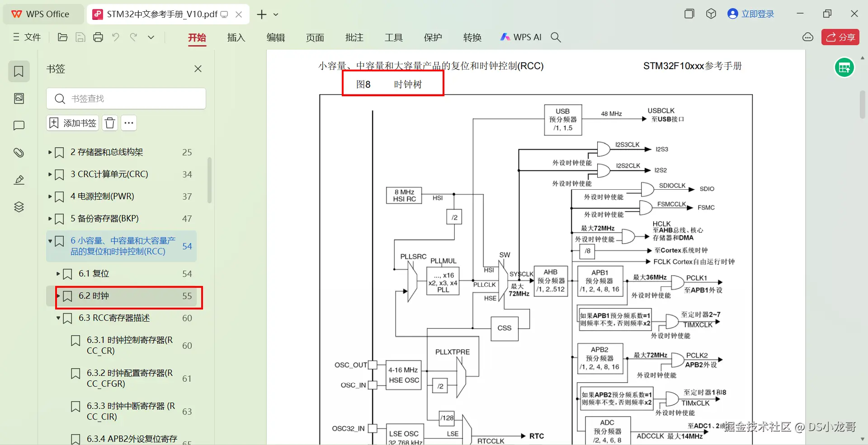Open the comments panel in sidebar
Image resolution: width=868 pixels, height=445 pixels.
click(19, 126)
